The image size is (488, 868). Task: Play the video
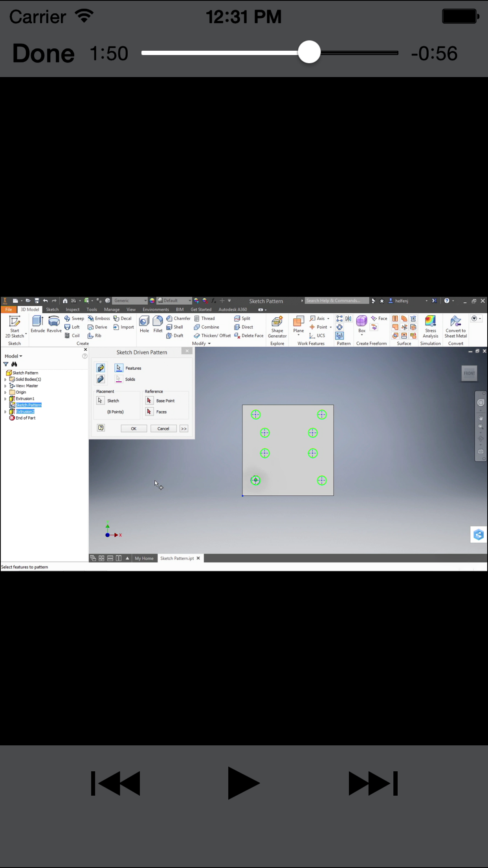coord(244,783)
